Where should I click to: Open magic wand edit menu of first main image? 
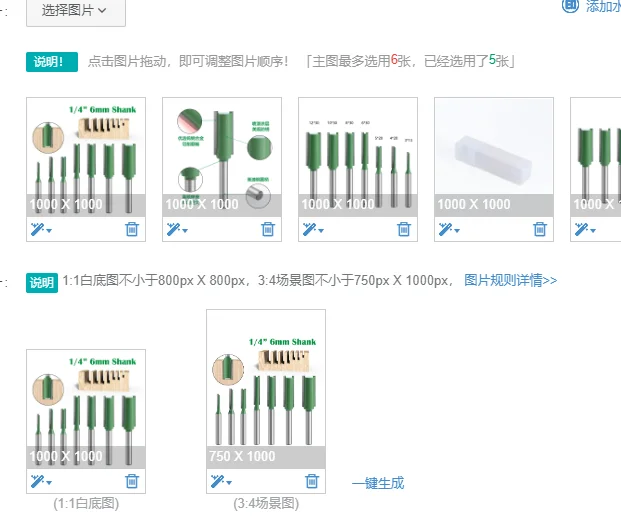pyautogui.click(x=37, y=229)
